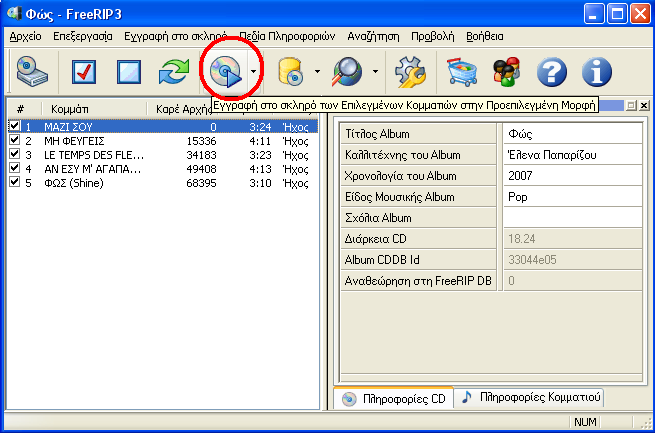Click the # column header
The height and width of the screenshot is (433, 655).
[x=20, y=109]
